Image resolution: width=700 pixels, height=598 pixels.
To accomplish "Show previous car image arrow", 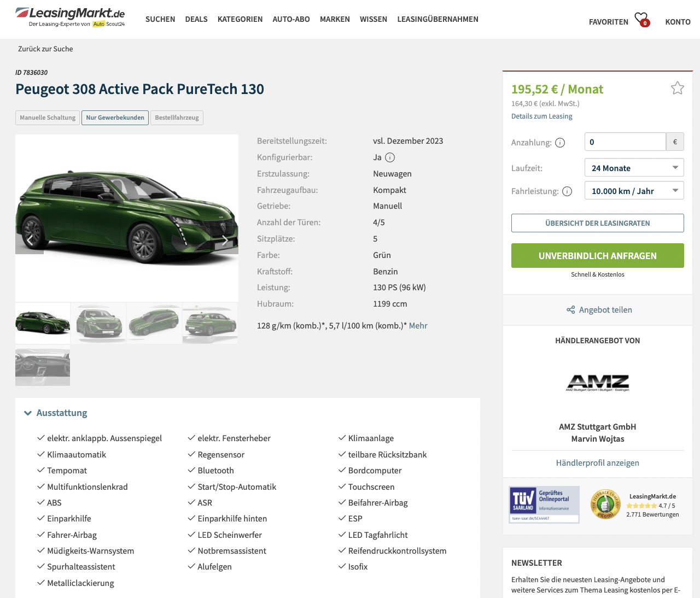I will tap(30, 239).
